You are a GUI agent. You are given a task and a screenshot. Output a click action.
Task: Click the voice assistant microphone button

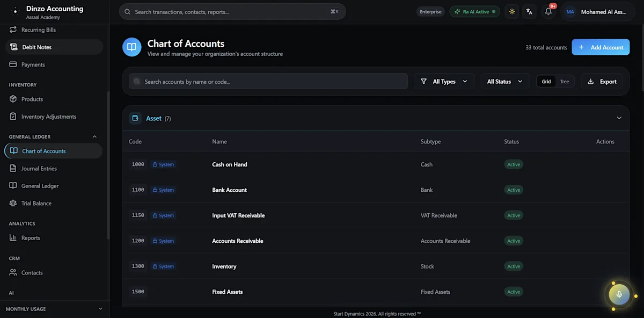pos(619,294)
